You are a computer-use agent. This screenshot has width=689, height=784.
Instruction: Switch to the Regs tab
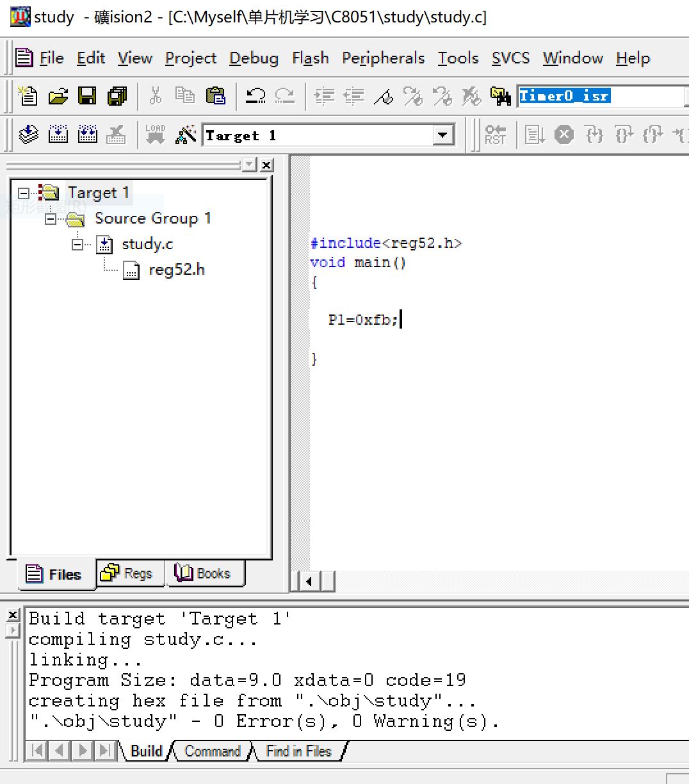click(131, 573)
